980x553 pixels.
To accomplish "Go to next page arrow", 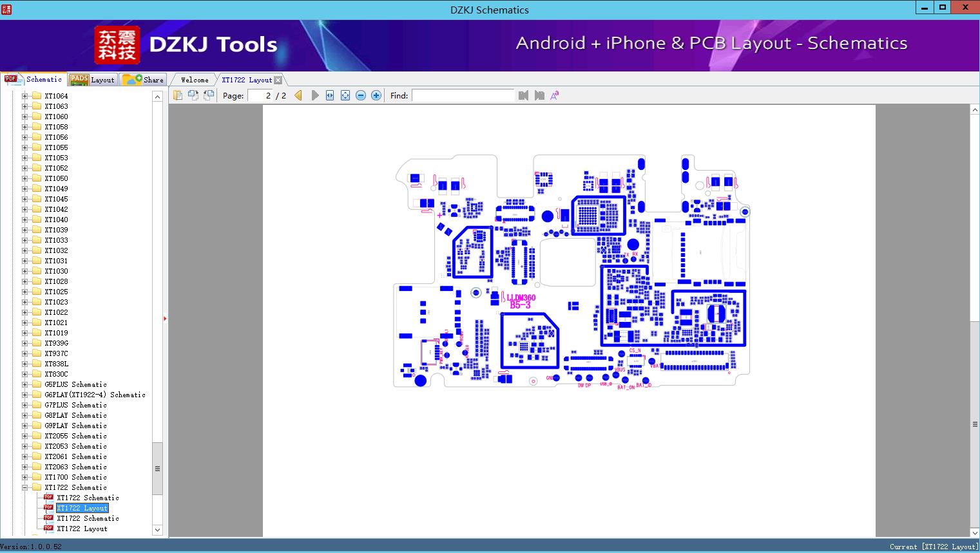I will tap(315, 95).
